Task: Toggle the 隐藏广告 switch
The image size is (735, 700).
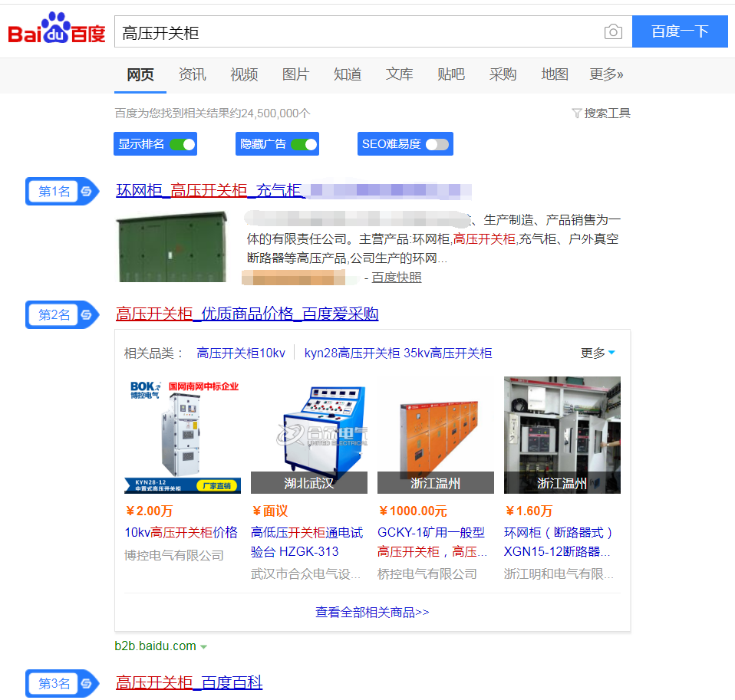Action: tap(305, 144)
